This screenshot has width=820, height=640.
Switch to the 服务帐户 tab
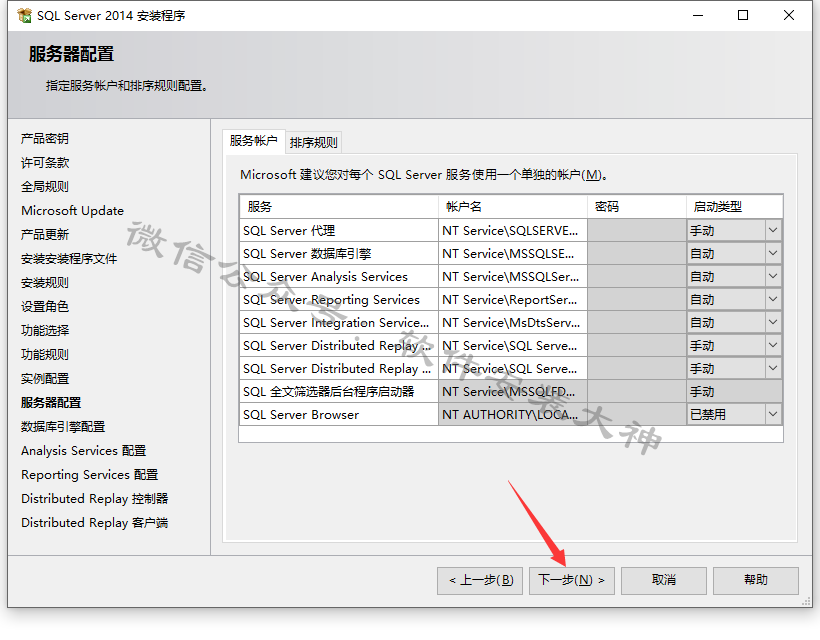[254, 141]
